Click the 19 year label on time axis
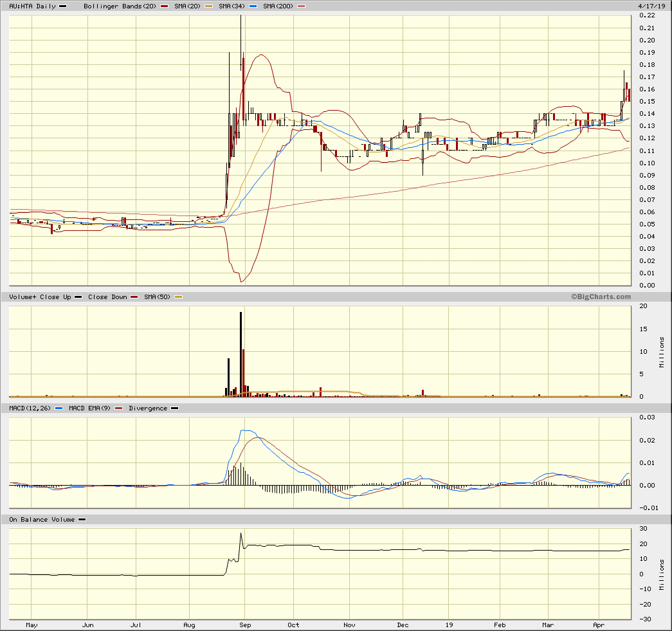672x631 pixels. [449, 625]
